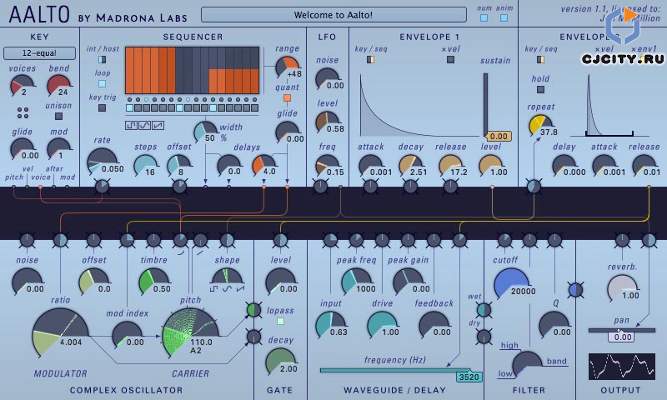667x400 pixels.
Task: Click the reverb dial showing 1.00
Action: pyautogui.click(x=622, y=289)
